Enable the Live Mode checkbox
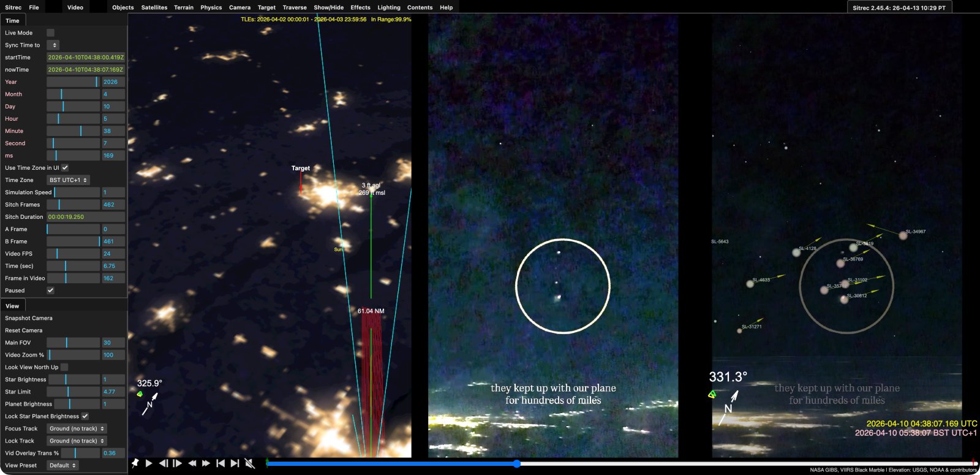 (51, 33)
